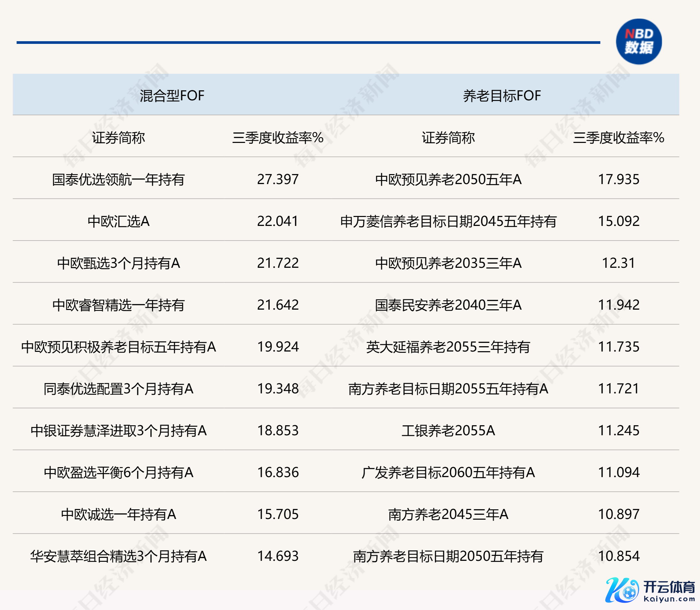Select fund name 英大延福养老2055三年持有
The height and width of the screenshot is (610, 700).
pos(448,347)
